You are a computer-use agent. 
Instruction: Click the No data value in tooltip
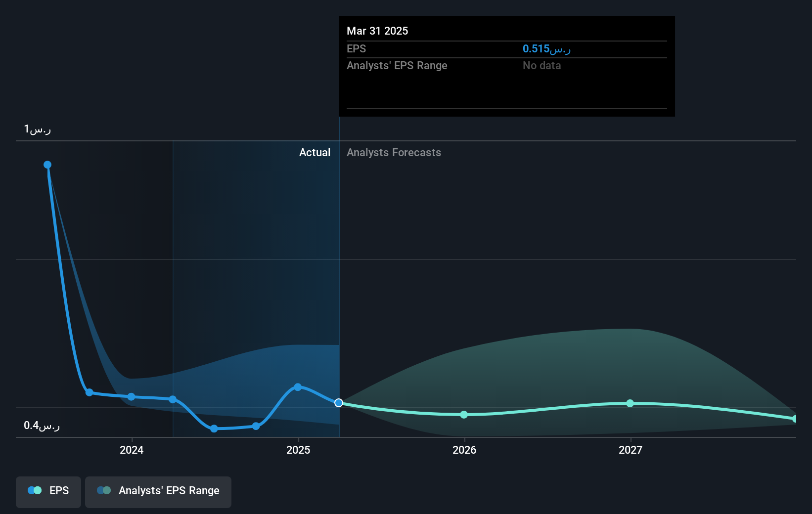point(541,66)
